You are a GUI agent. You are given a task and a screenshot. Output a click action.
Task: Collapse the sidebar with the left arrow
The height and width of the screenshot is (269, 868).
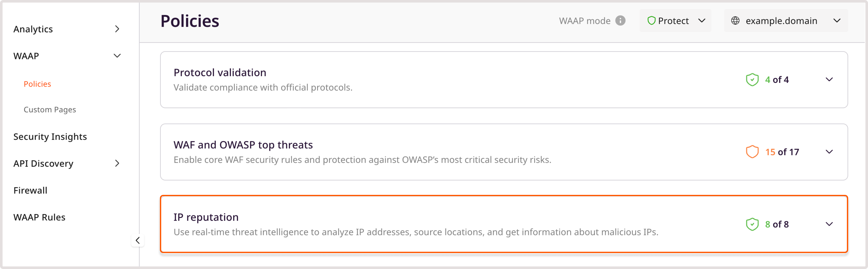[138, 240]
